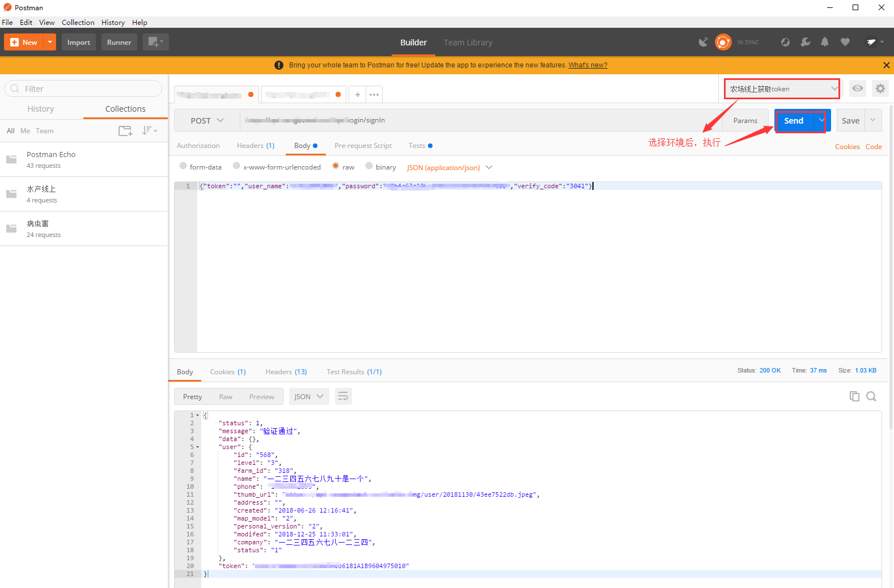Select the raw body type
Screen dimensions: 894x588
[336, 166]
